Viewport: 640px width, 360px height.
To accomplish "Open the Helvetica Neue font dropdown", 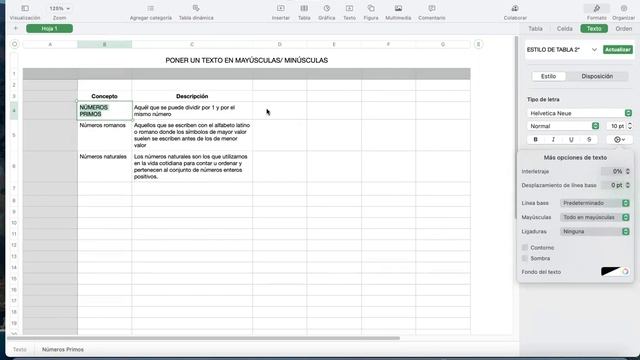I will (x=579, y=113).
